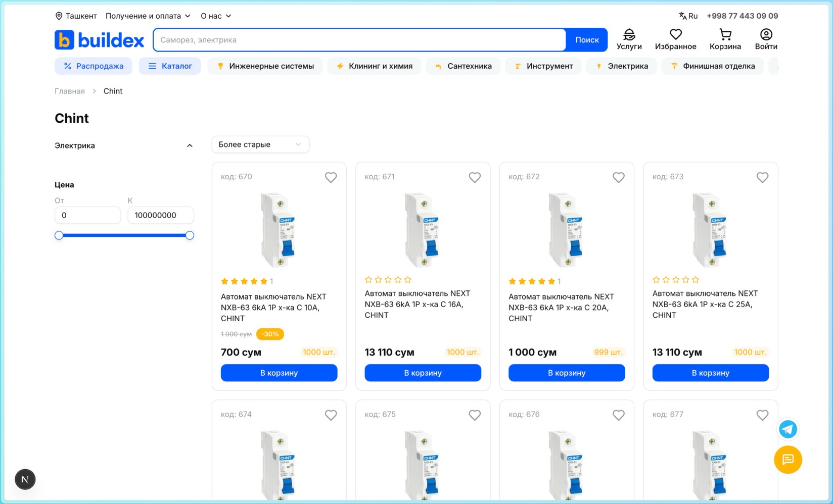
Task: Click the 999 шт. stock label
Action: point(608,352)
